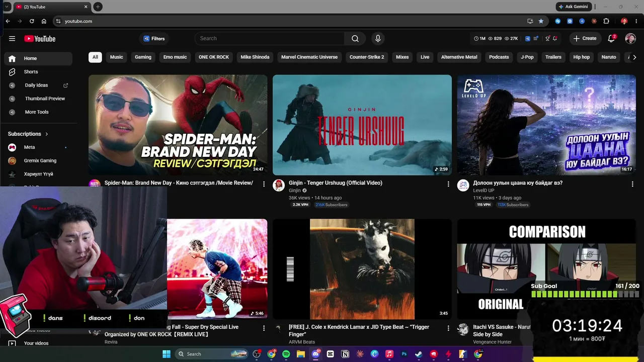Open a new browser tab

pos(98,7)
